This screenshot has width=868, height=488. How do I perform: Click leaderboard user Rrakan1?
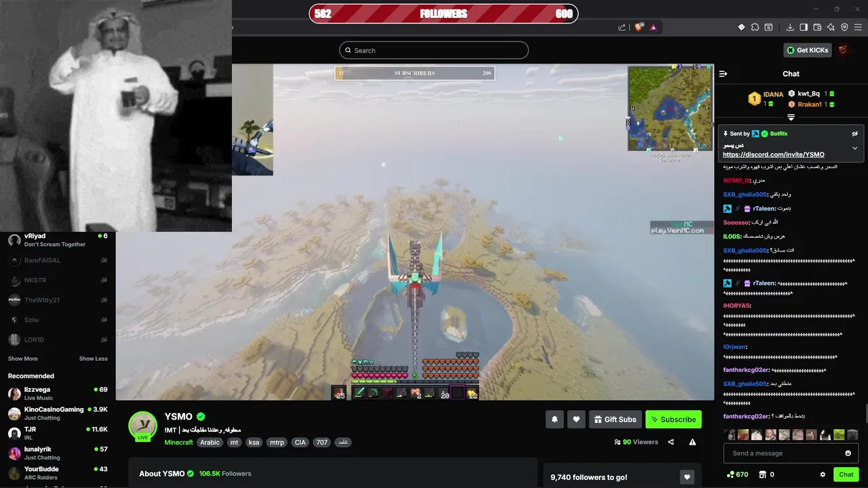810,104
